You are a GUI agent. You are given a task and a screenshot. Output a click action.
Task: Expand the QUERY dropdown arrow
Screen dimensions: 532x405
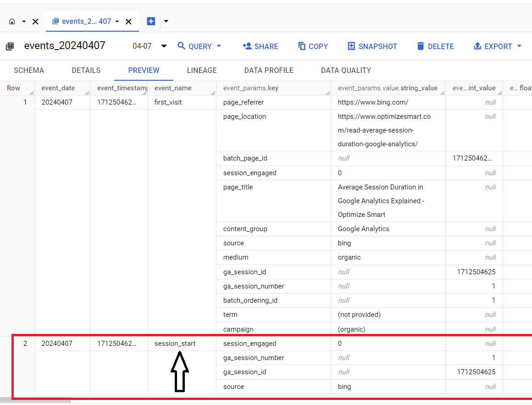click(219, 46)
